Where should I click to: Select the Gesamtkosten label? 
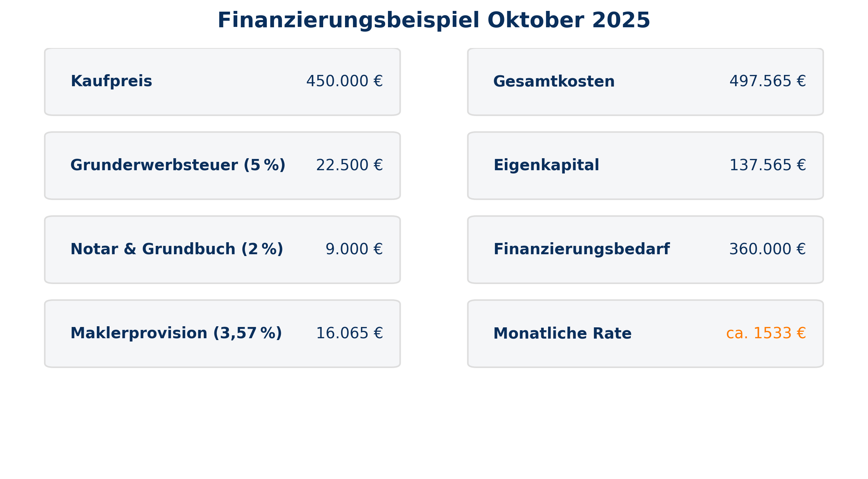[554, 81]
